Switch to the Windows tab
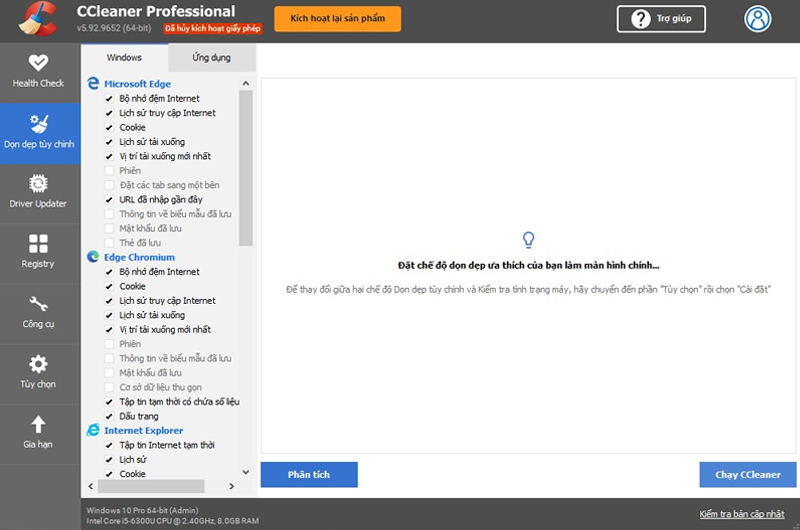800x530 pixels. [x=124, y=58]
